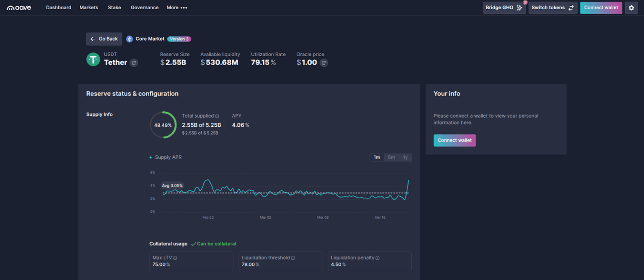Viewport: 644px width, 280px height.
Task: Click the Max LTV info icon
Action: click(x=175, y=258)
